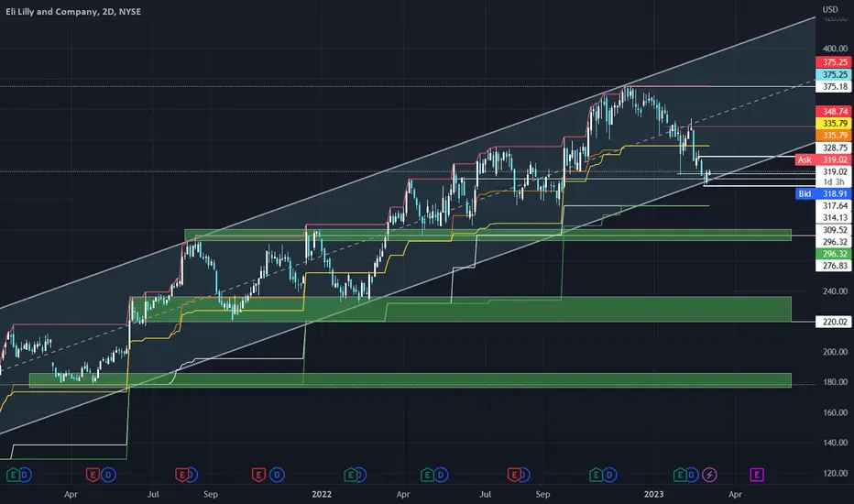Click the dividend D marker beside the leftmost earnings marker
Screen dimensions: 854x504
click(25, 475)
